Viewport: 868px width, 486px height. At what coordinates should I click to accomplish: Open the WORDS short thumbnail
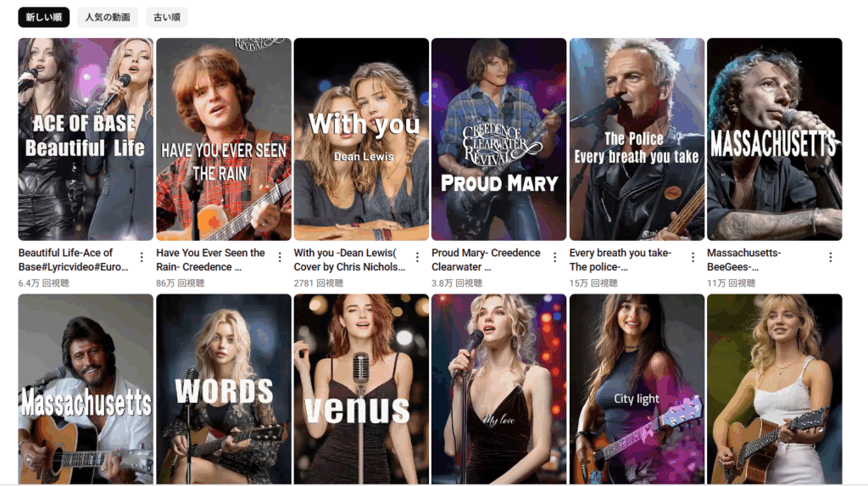click(224, 389)
